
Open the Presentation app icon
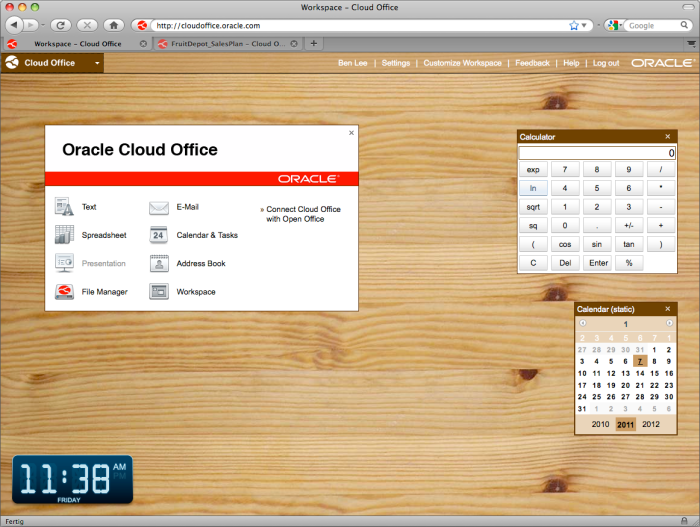pyautogui.click(x=64, y=263)
